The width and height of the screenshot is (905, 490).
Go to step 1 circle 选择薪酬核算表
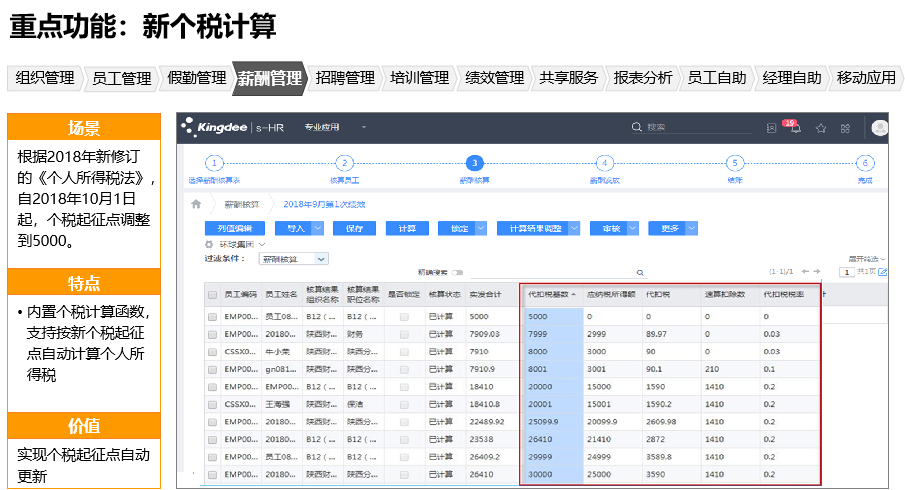tap(214, 163)
